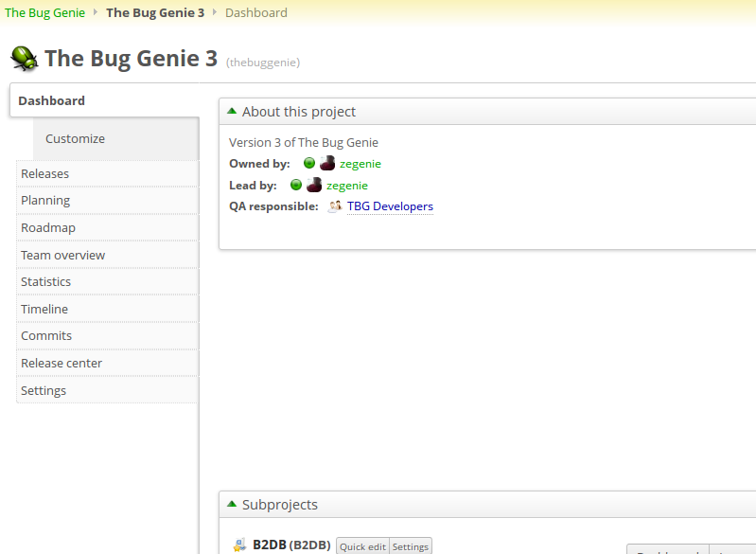Image resolution: width=756 pixels, height=554 pixels.
Task: Click Quick edit for B2DB
Action: click(x=362, y=546)
